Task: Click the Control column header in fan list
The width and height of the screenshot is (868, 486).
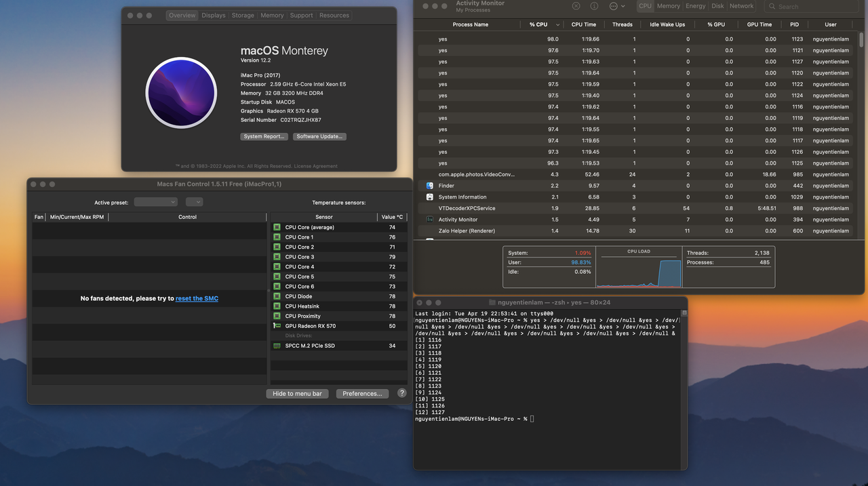Action: coord(187,217)
